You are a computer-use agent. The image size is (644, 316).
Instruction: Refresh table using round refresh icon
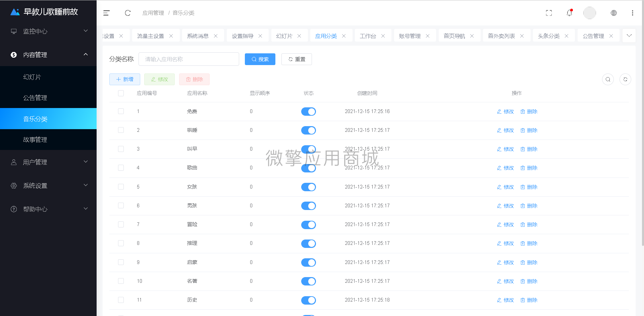coord(625,80)
